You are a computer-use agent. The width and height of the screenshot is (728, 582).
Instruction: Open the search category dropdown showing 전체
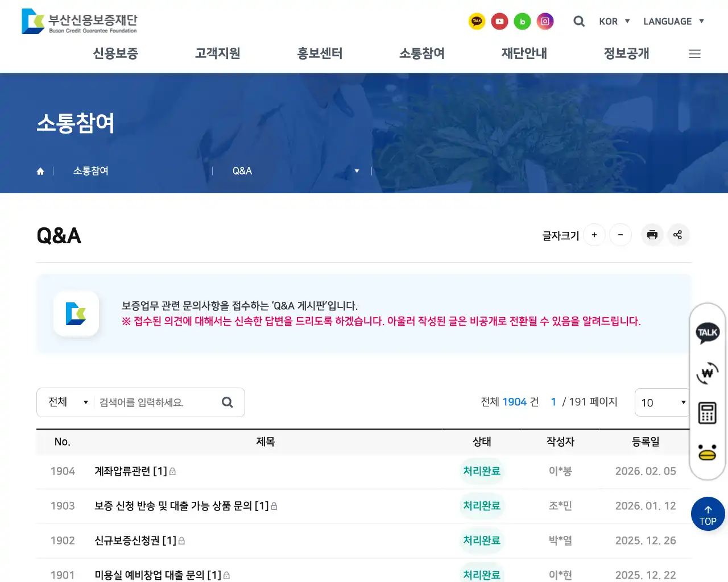65,402
